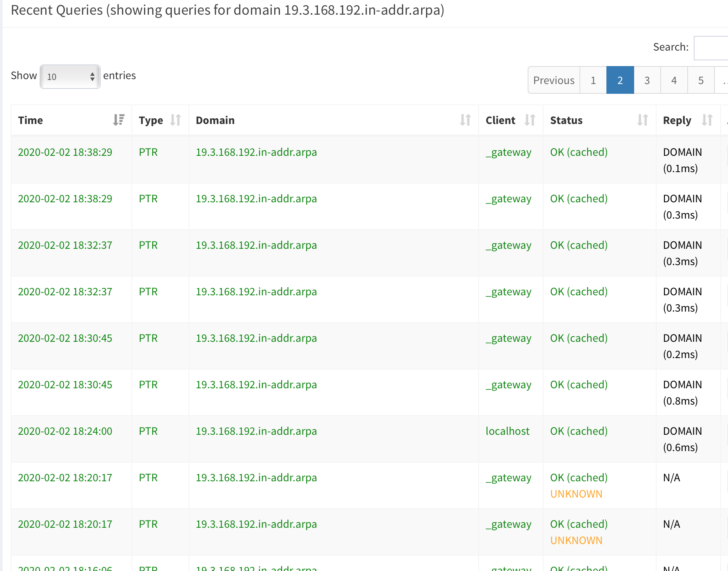Click the Reply column header

[x=688, y=120]
